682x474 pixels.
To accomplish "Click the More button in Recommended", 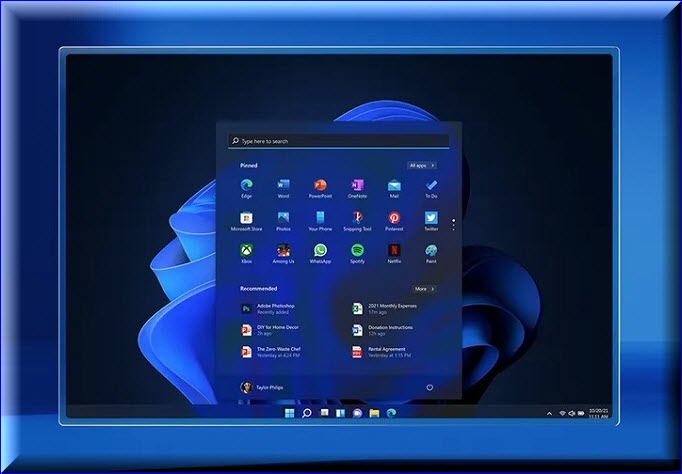I will (424, 289).
